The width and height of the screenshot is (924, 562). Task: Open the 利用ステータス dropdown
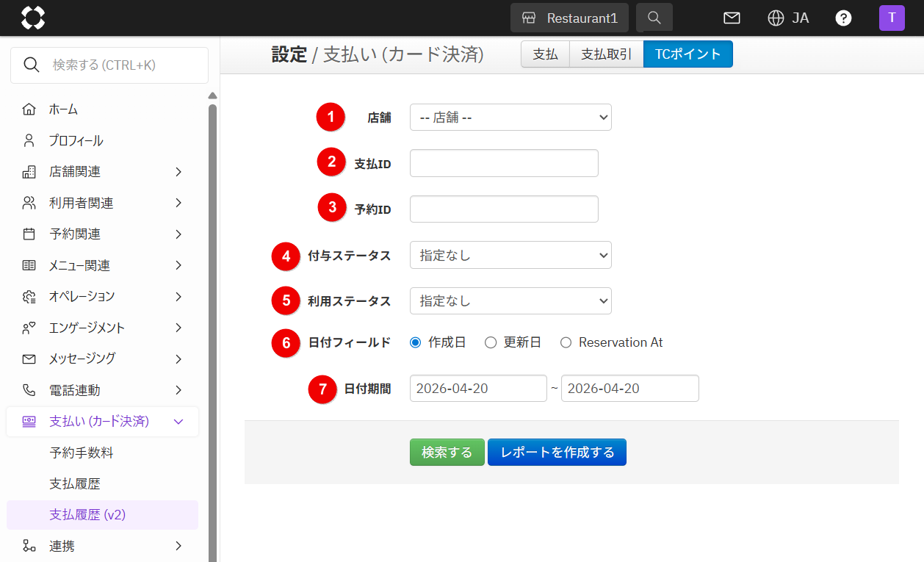(510, 300)
